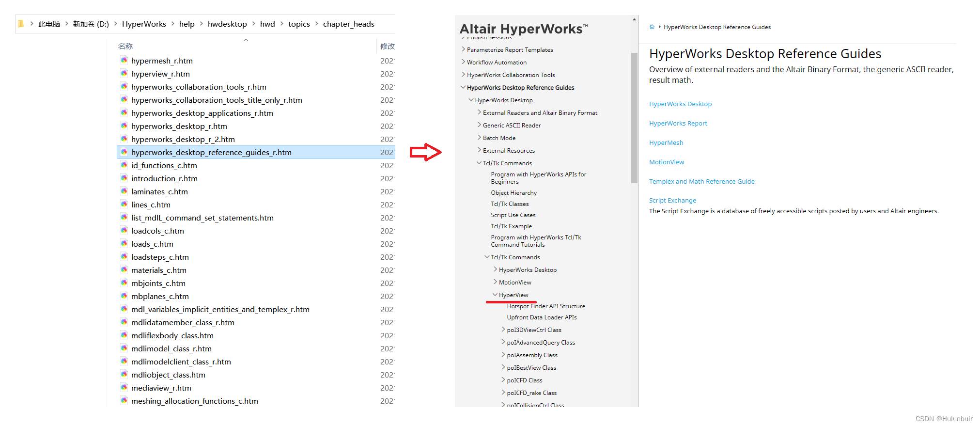Open the HyperWorks Report link
The height and width of the screenshot is (426, 980).
coord(678,123)
